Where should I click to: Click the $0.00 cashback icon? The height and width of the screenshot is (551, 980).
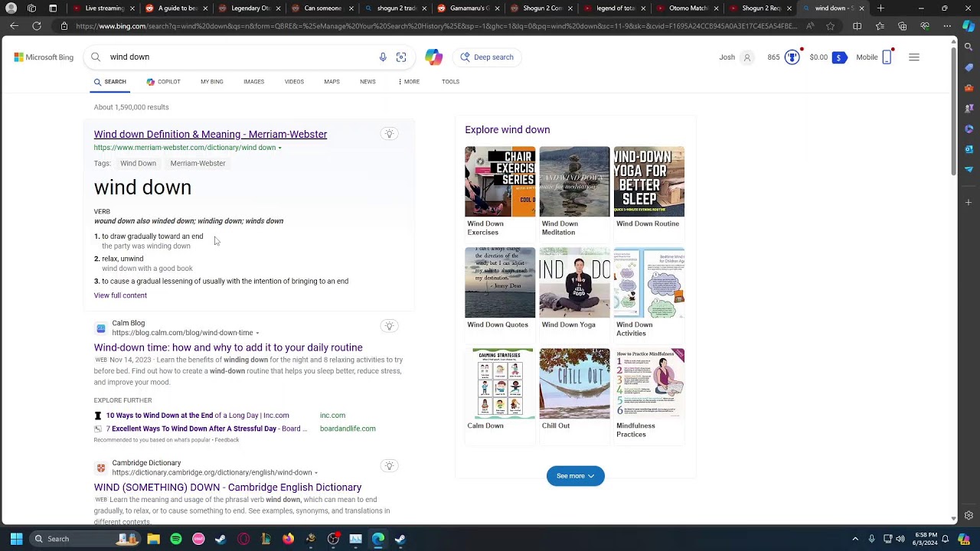tap(839, 57)
